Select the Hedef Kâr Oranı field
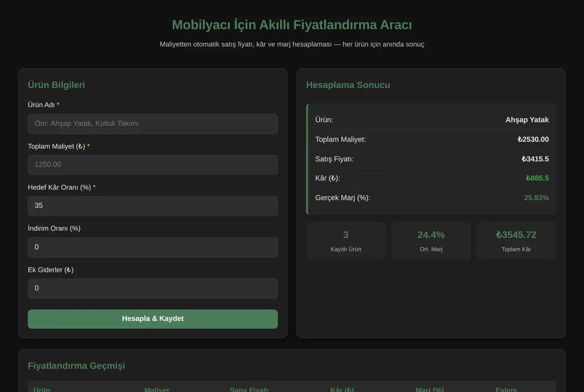The height and width of the screenshot is (392, 584). click(153, 206)
